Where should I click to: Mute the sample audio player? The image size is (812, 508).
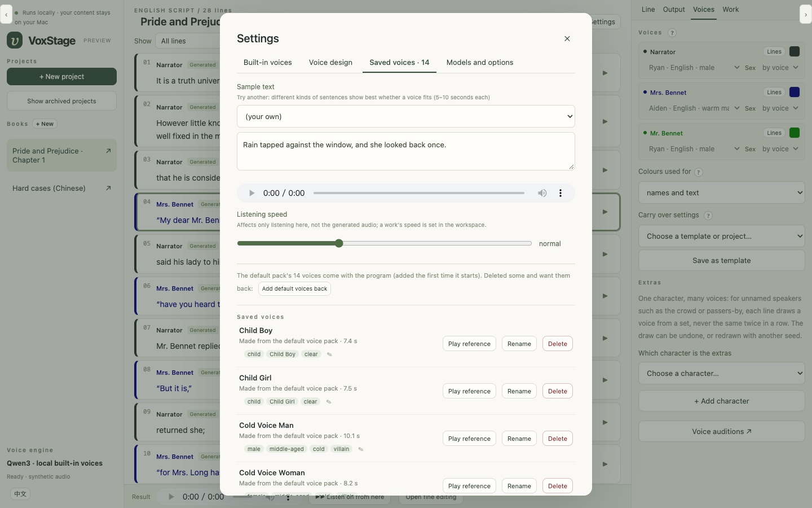click(542, 193)
